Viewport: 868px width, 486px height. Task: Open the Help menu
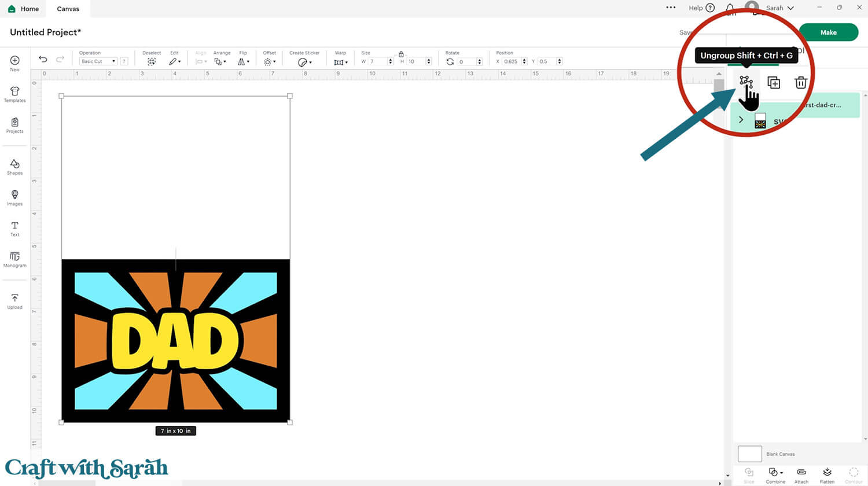point(701,8)
